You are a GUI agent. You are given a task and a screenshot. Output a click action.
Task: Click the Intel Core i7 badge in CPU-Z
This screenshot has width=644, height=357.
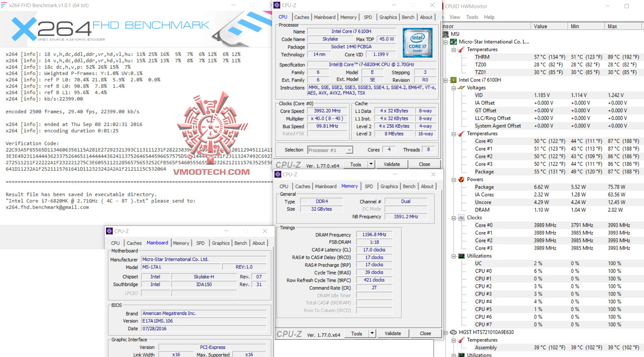click(417, 42)
